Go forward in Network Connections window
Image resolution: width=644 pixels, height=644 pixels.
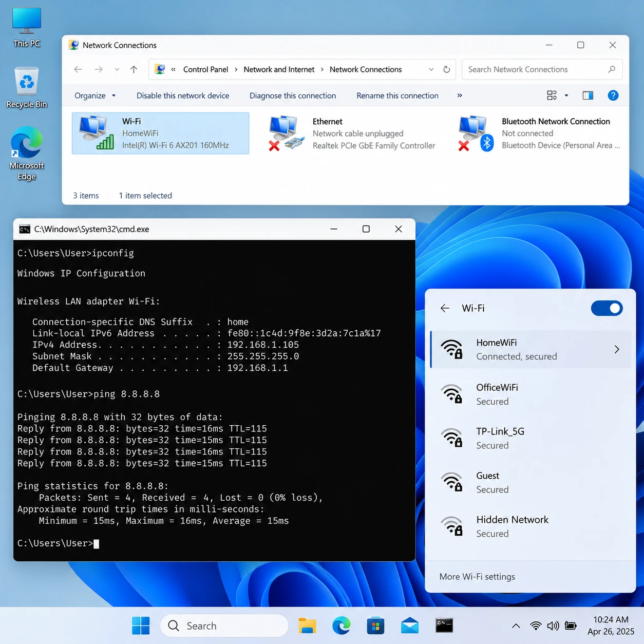(x=99, y=69)
